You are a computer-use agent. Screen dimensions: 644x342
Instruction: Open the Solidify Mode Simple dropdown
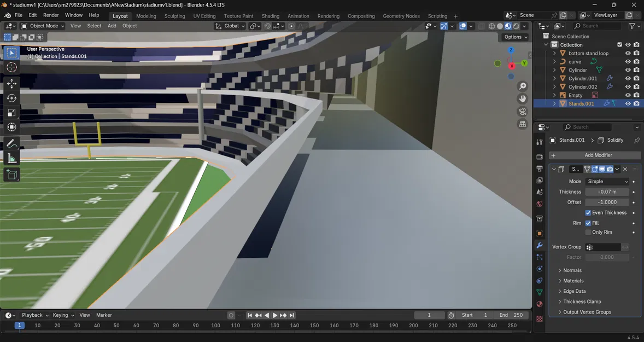click(x=607, y=182)
